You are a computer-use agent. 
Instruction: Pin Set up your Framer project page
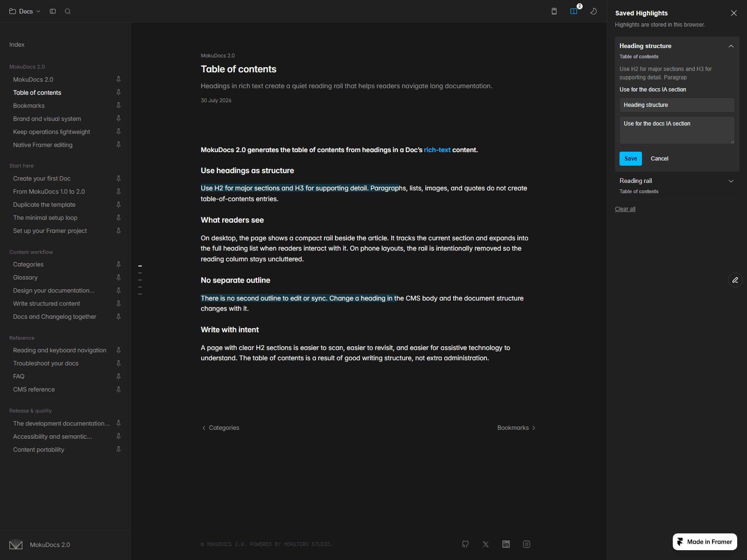click(x=119, y=231)
